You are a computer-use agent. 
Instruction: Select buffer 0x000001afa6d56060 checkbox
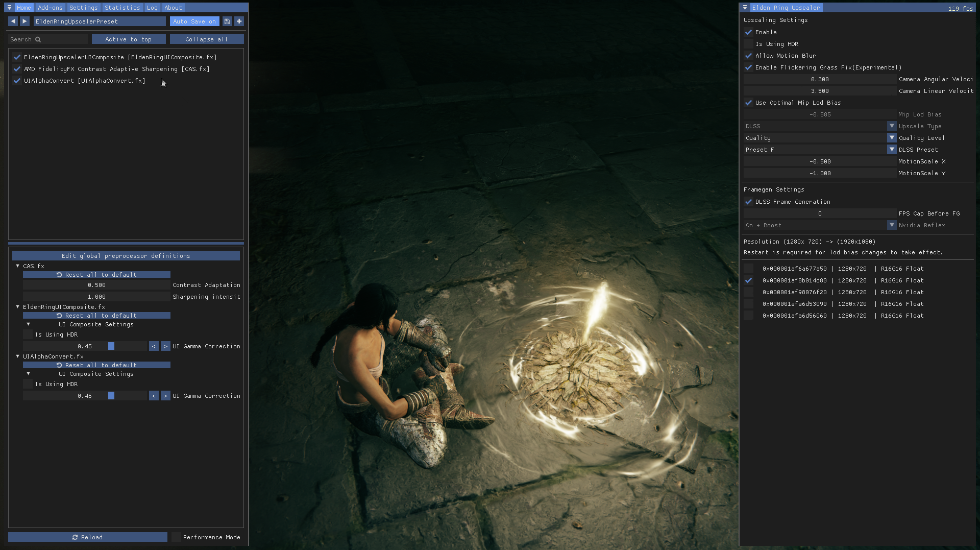click(x=748, y=316)
